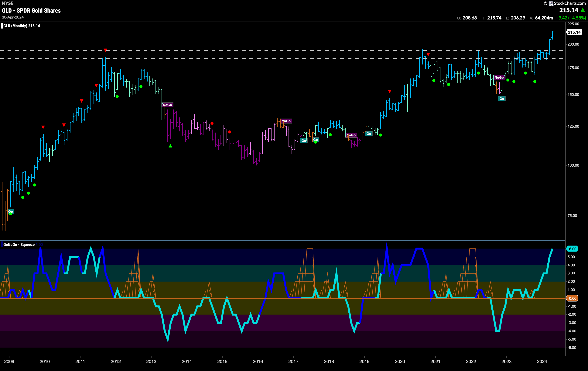
Task: Click the red triangle marker in late 2020
Action: [x=428, y=54]
